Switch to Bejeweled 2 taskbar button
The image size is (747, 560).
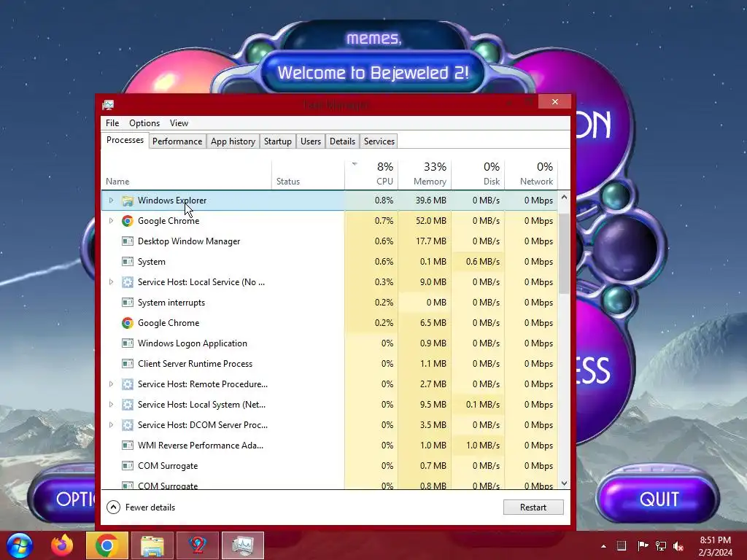pos(197,545)
